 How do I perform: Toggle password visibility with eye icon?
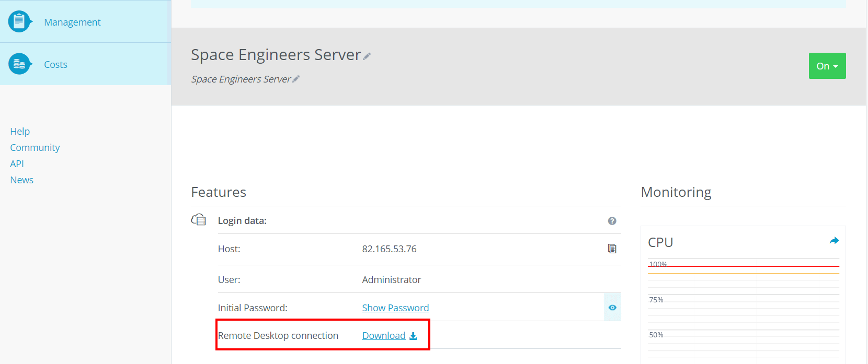(612, 308)
